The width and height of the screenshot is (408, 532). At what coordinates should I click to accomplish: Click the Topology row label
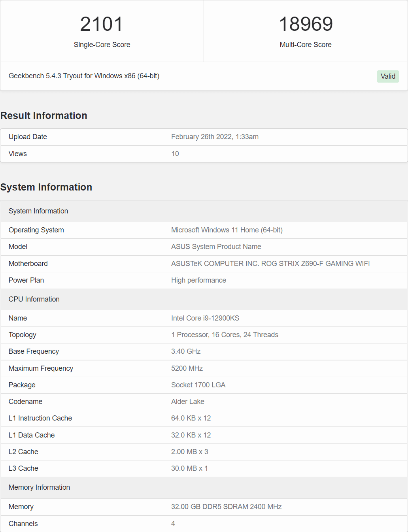pos(23,335)
